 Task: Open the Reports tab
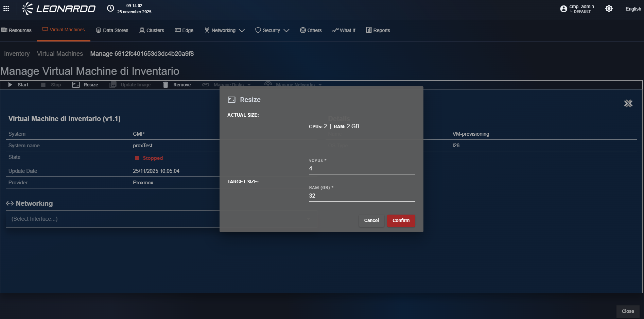coord(378,30)
